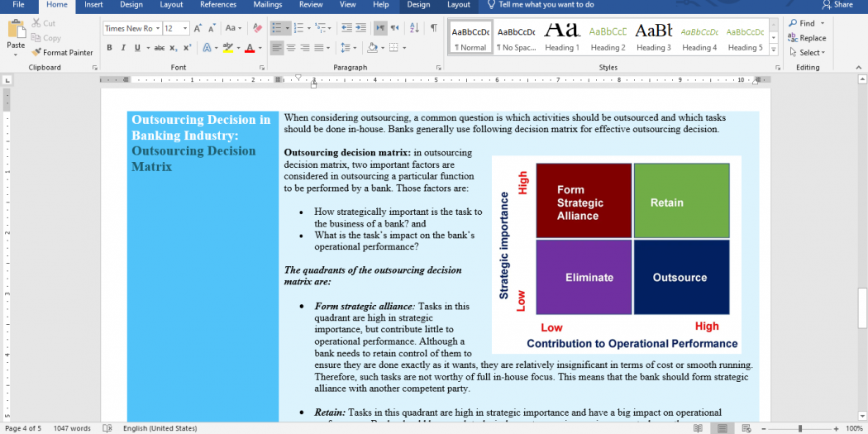
Task: Apply strikethrough formatting
Action: pyautogui.click(x=159, y=48)
